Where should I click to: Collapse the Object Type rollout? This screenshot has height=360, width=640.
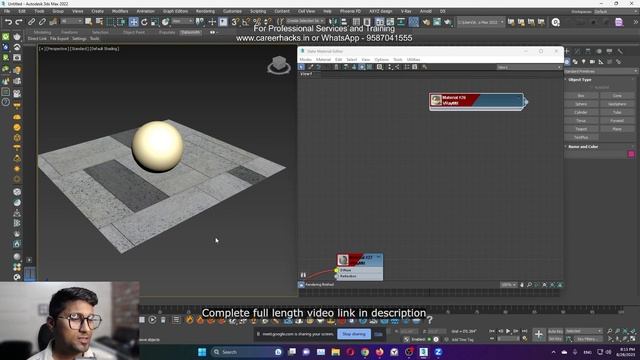[x=580, y=80]
